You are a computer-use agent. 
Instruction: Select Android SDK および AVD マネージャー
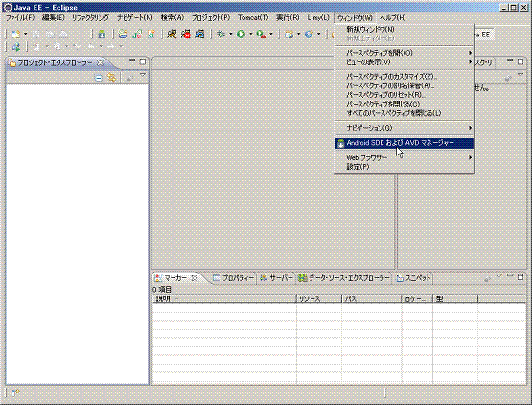pyautogui.click(x=405, y=143)
